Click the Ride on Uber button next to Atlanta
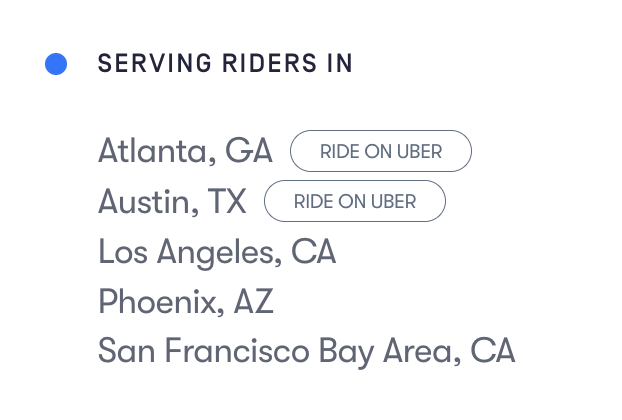This screenshot has height=420, width=622. pos(380,152)
